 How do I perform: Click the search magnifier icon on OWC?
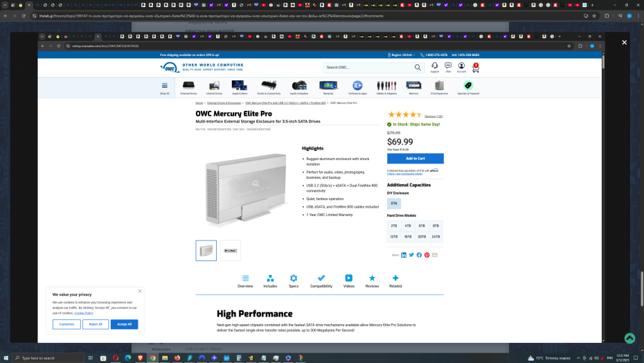click(418, 67)
